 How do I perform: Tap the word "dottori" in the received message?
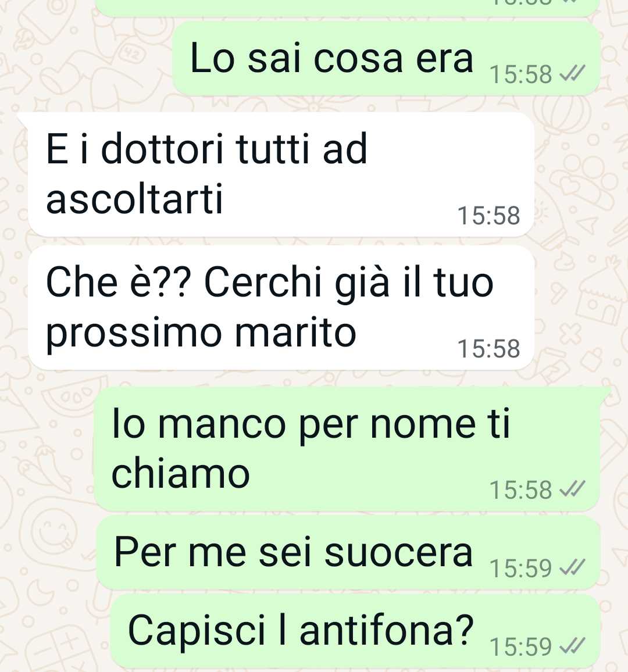[162, 149]
